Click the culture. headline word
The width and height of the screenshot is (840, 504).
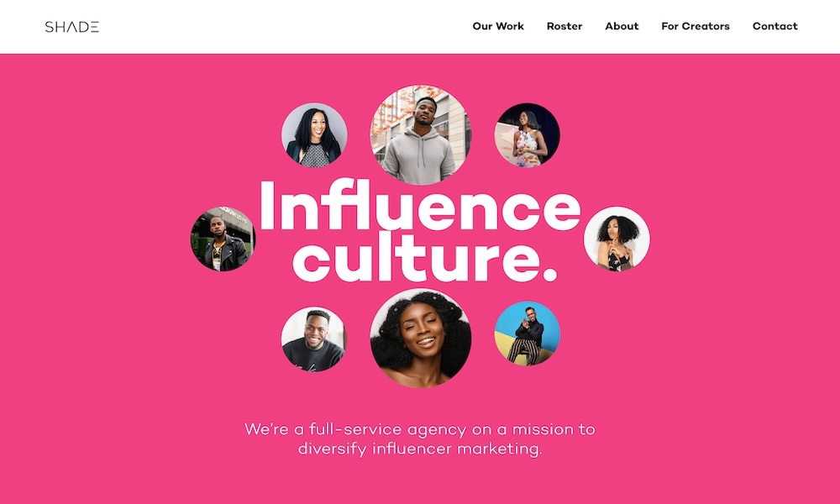(425, 256)
